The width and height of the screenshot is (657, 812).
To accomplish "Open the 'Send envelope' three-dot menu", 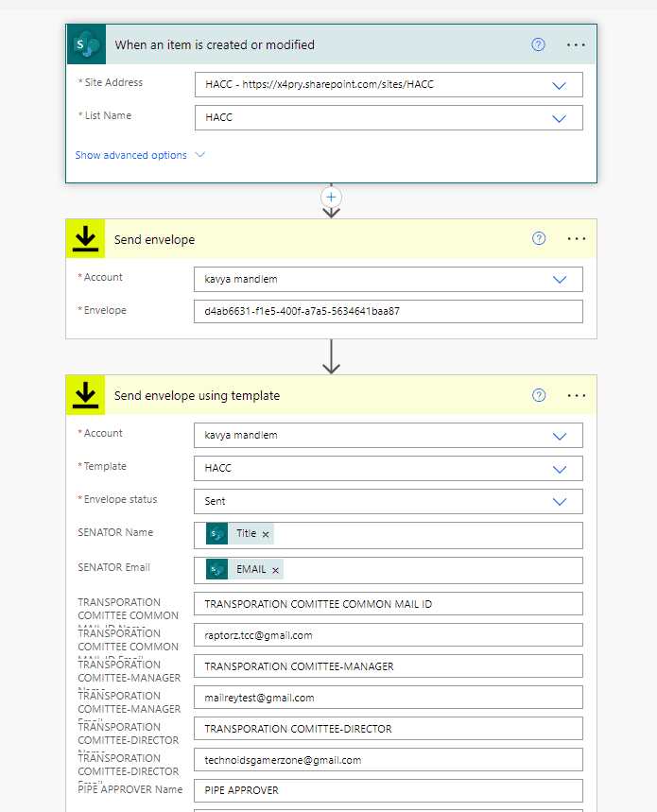I will pos(577,239).
